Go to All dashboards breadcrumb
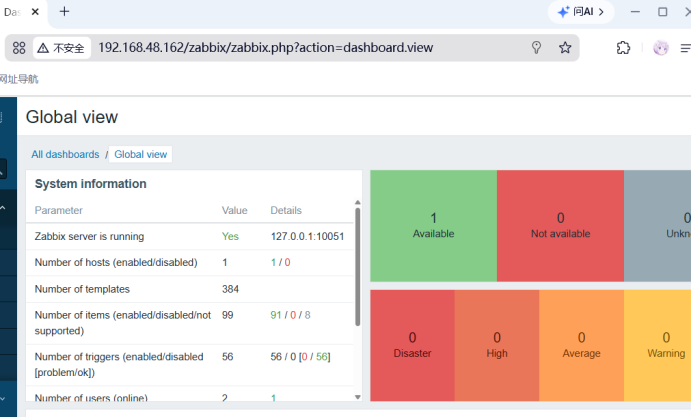The image size is (692, 418). tap(65, 154)
